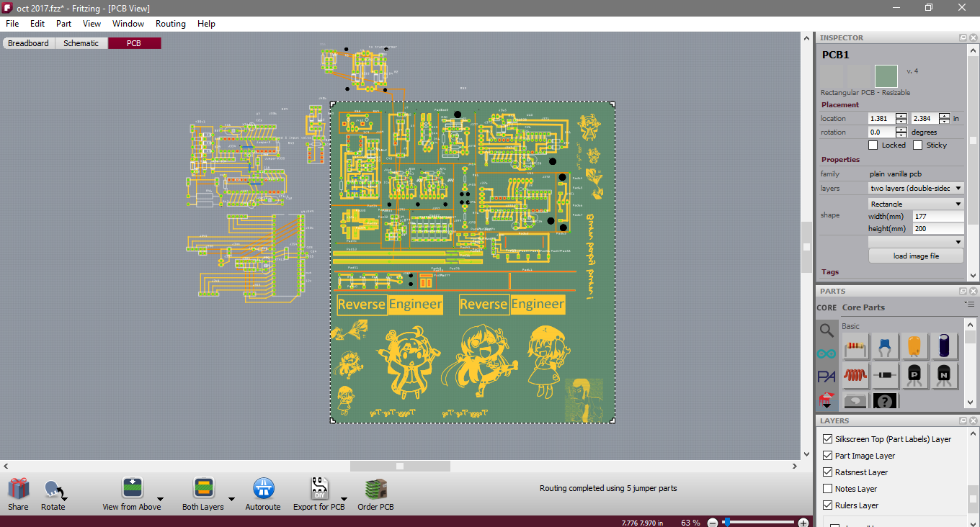This screenshot has height=527, width=980.
Task: Open the File menu
Action: pyautogui.click(x=12, y=24)
